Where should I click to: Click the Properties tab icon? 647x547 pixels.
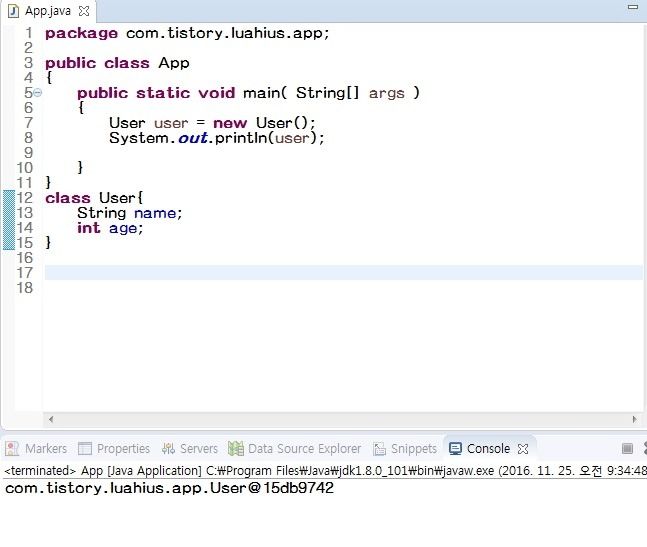coord(85,448)
